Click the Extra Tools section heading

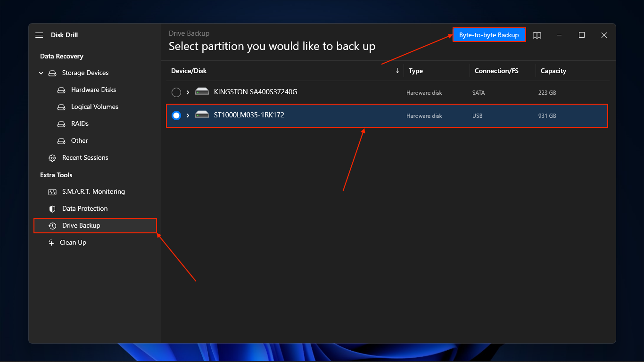point(56,175)
